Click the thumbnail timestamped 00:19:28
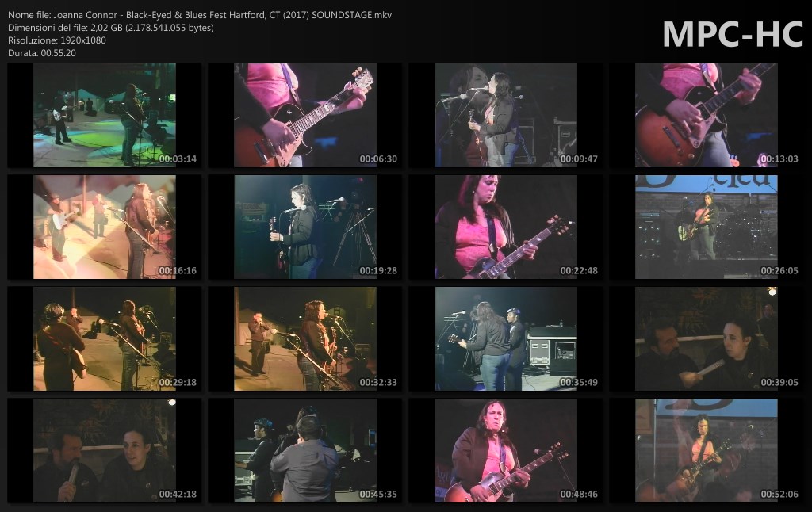The width and height of the screenshot is (812, 512). point(304,227)
